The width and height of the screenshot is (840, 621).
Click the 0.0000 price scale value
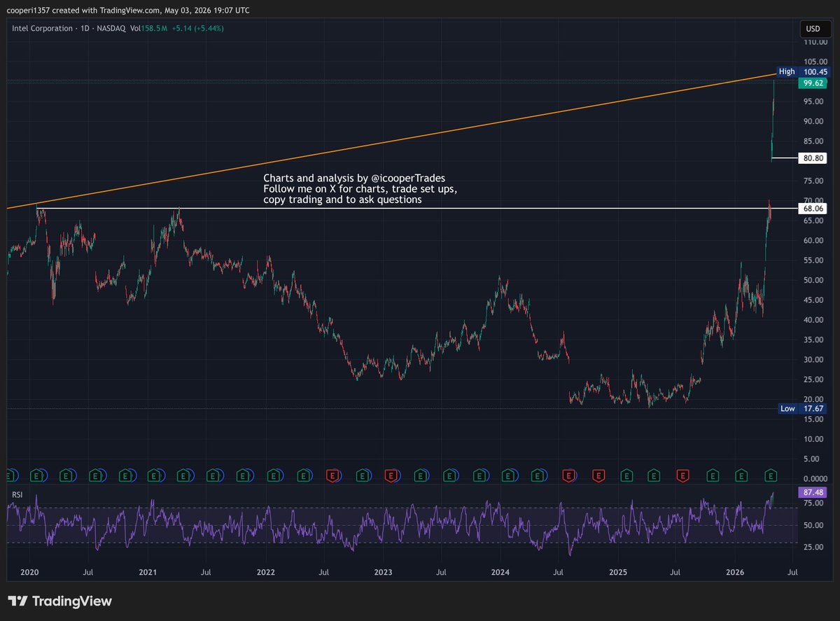pos(815,479)
